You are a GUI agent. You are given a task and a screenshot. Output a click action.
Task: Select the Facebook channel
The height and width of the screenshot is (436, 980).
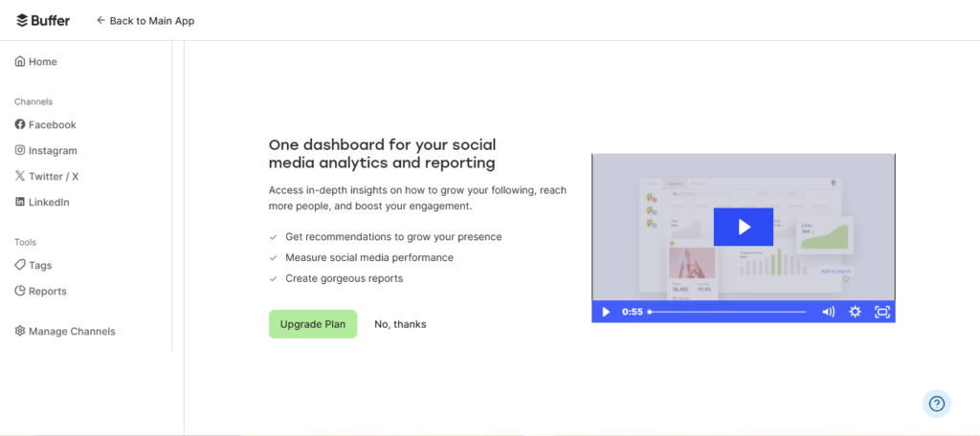(46, 124)
